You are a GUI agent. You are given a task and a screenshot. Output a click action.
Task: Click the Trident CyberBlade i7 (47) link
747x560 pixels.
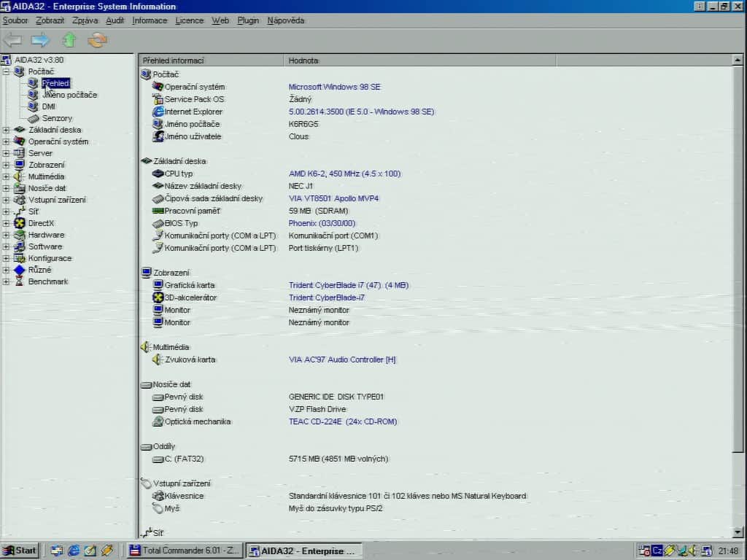point(349,285)
